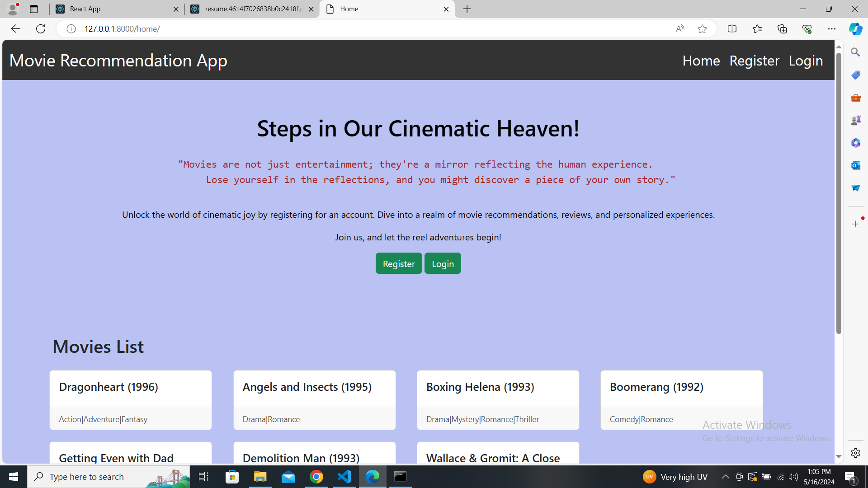Start Read aloud from the address bar
The height and width of the screenshot is (488, 868).
click(x=680, y=28)
